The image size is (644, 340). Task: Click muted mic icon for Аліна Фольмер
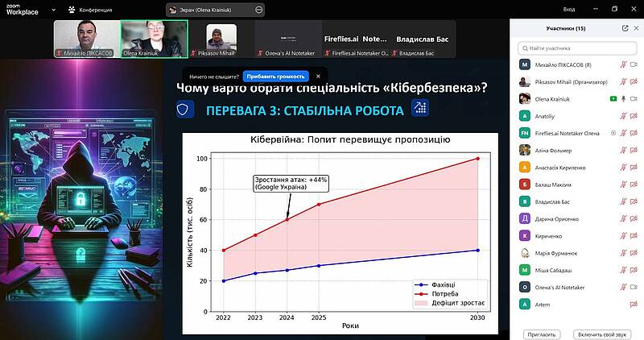623,150
